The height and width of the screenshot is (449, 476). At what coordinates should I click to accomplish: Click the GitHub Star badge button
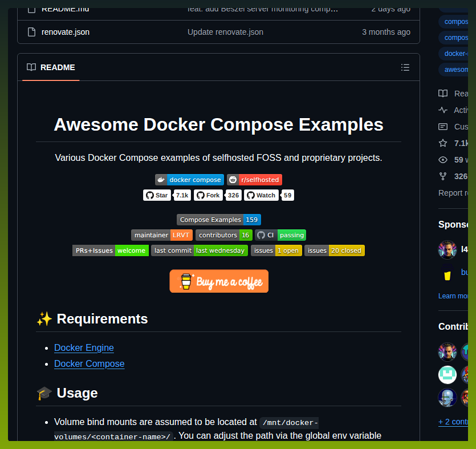coord(157,195)
